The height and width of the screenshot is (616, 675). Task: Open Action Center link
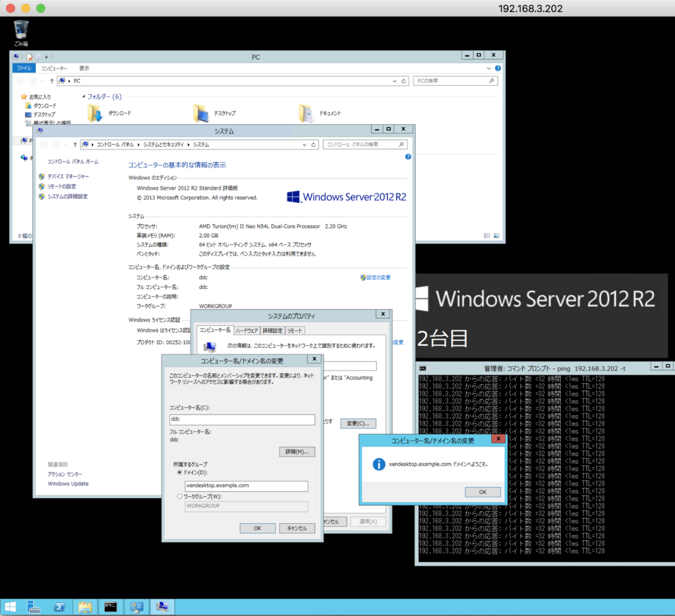click(x=65, y=474)
